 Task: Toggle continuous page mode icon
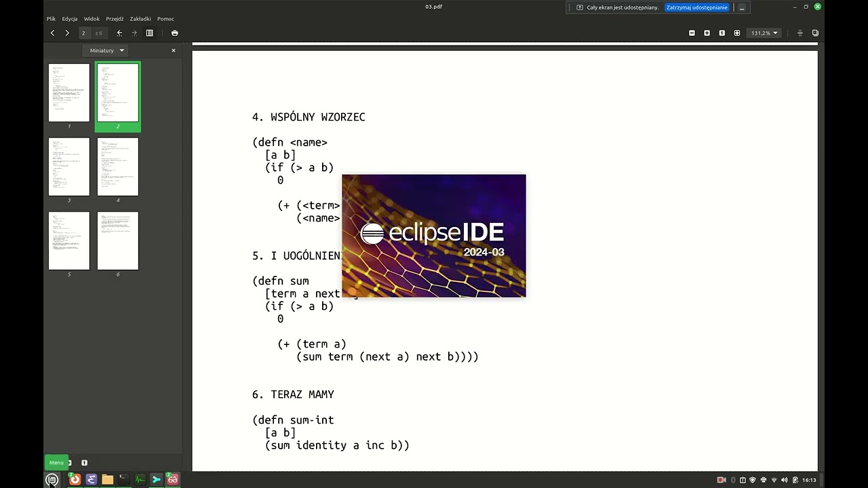pos(800,33)
